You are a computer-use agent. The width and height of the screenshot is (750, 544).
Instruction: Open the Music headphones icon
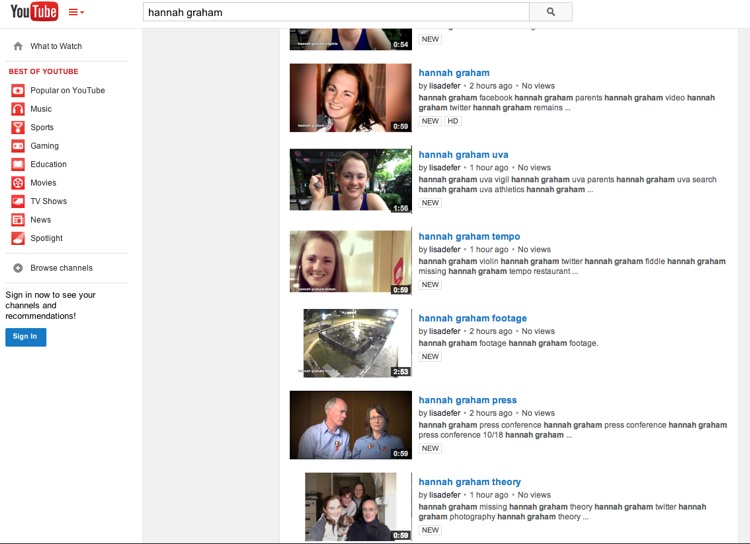(18, 109)
